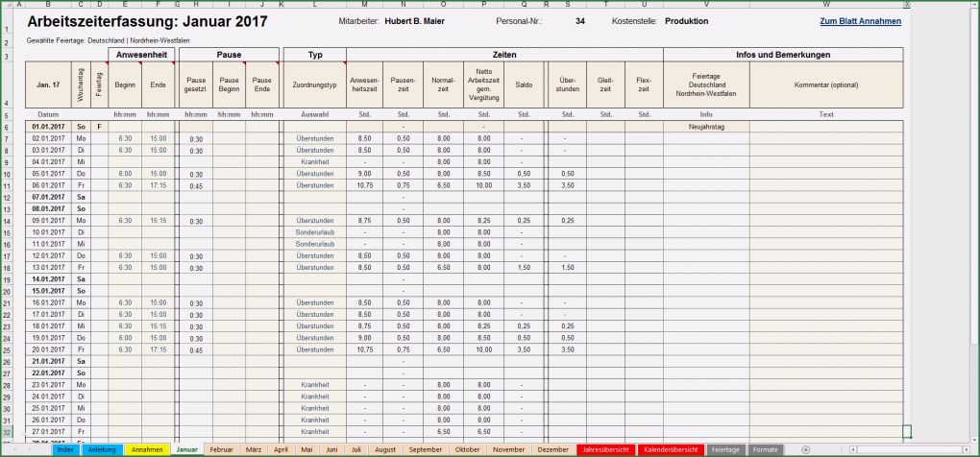Select the 'Zeiten' section header
The width and height of the screenshot is (980, 457).
[504, 55]
